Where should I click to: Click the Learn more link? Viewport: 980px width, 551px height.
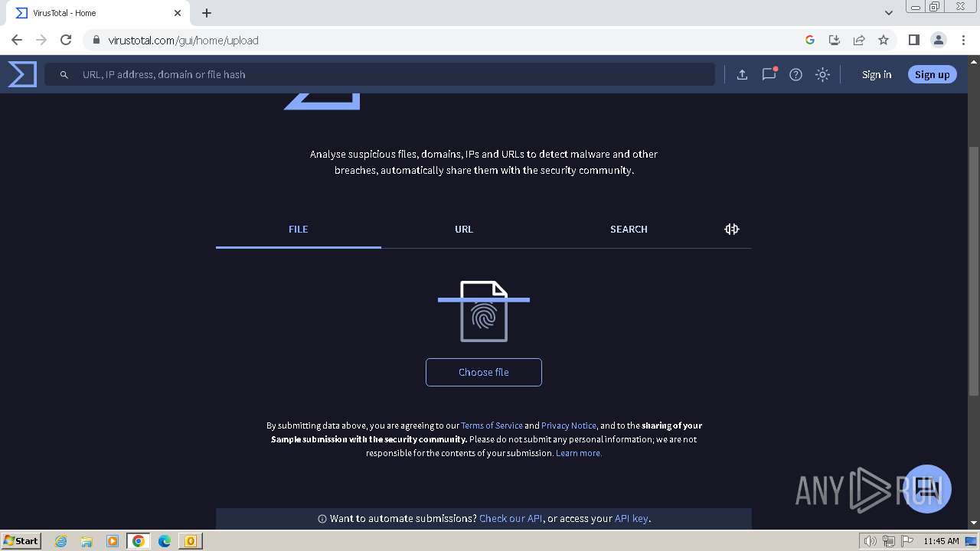tap(579, 453)
